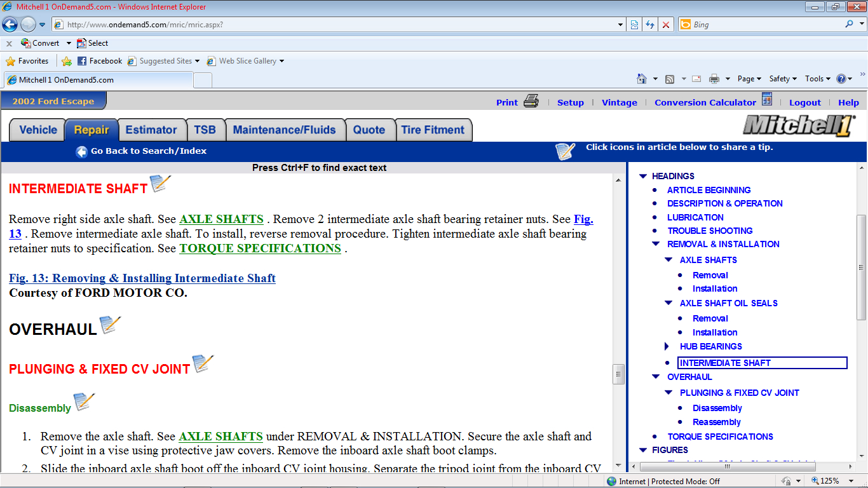Open the Estimator tab

pos(151,130)
